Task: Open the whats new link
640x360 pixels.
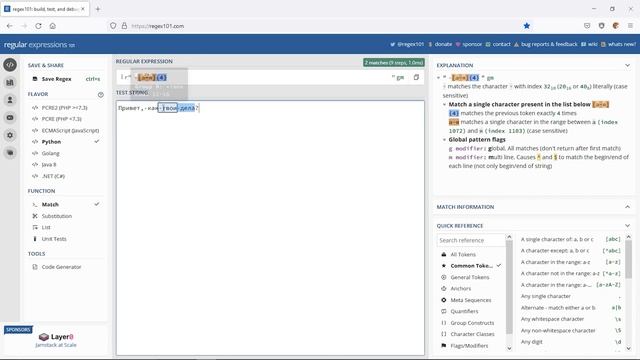Action: pyautogui.click(x=618, y=44)
